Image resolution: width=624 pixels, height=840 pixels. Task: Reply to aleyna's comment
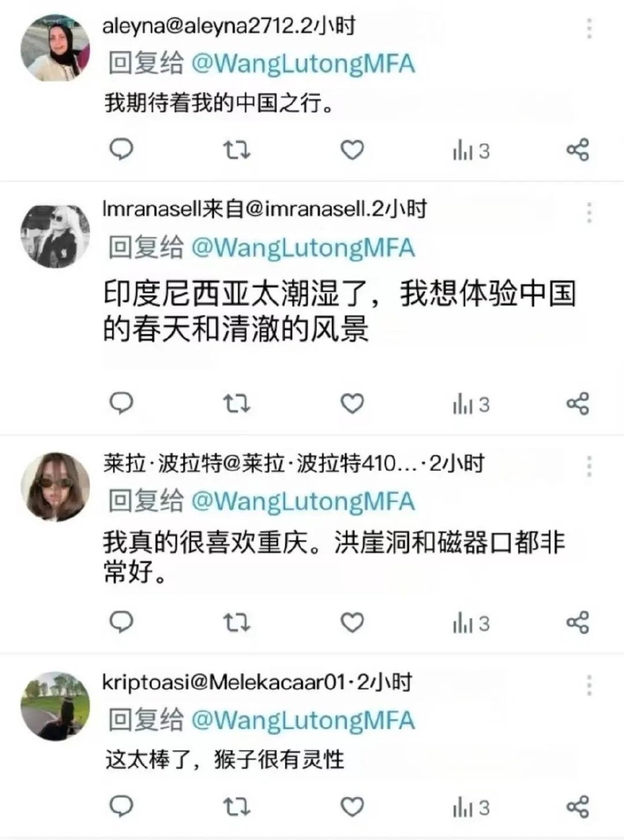[x=121, y=150]
